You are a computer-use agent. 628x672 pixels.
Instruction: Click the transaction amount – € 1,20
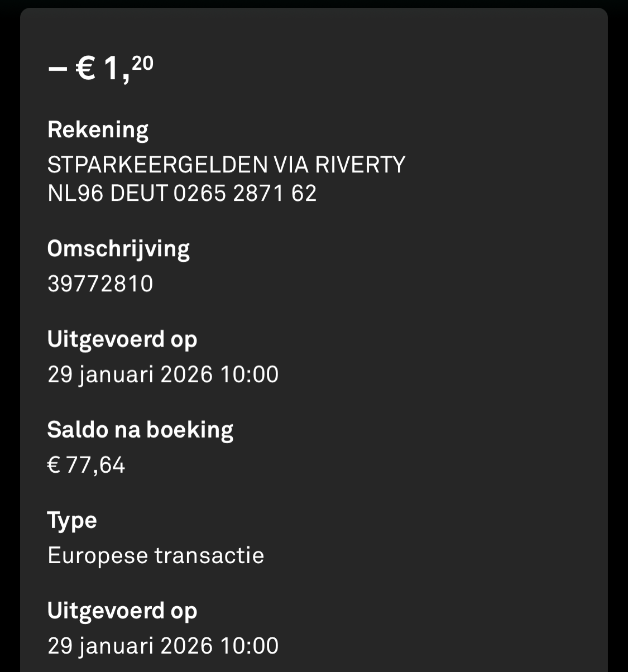tap(100, 69)
